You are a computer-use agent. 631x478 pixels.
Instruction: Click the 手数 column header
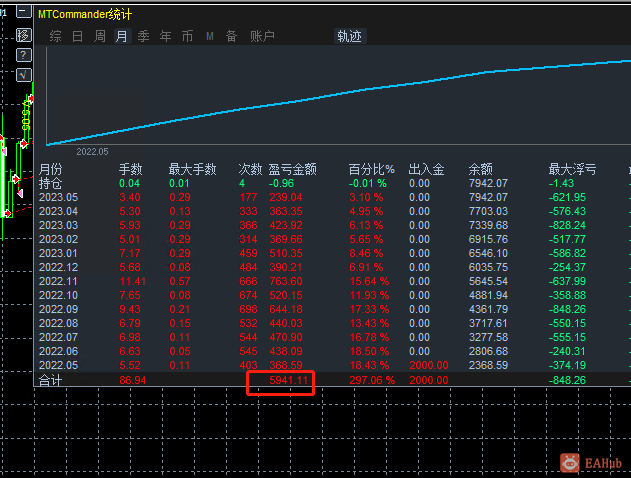(130, 169)
